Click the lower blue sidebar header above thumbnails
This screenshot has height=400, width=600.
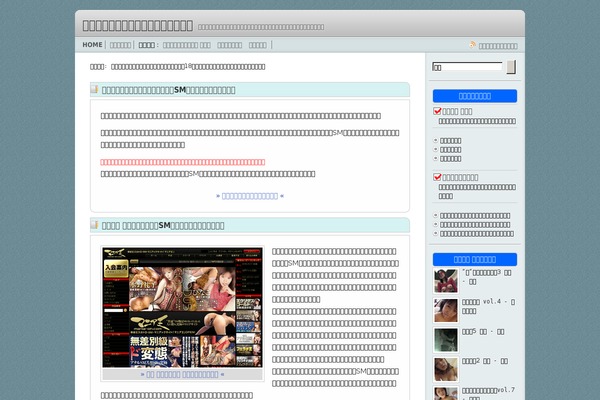474,260
